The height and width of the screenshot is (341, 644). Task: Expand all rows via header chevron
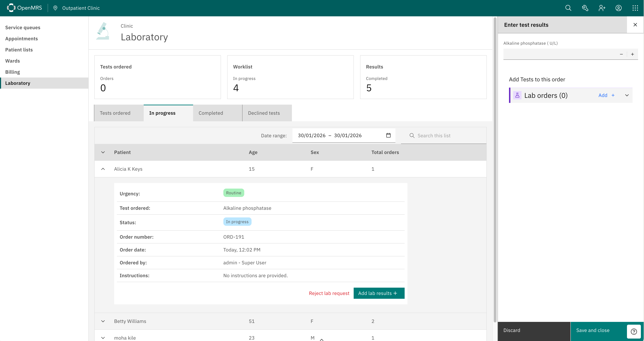(x=103, y=152)
